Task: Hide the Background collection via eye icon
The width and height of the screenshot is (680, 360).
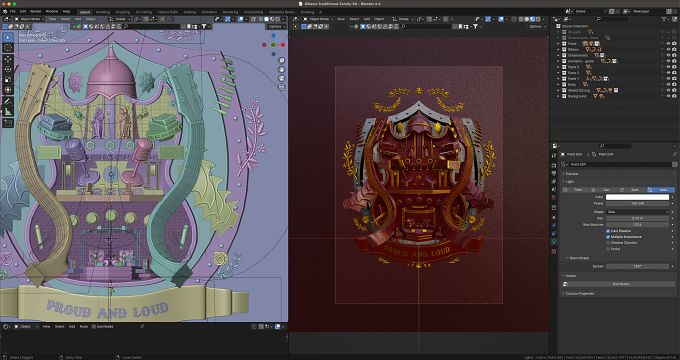Action: click(668, 96)
